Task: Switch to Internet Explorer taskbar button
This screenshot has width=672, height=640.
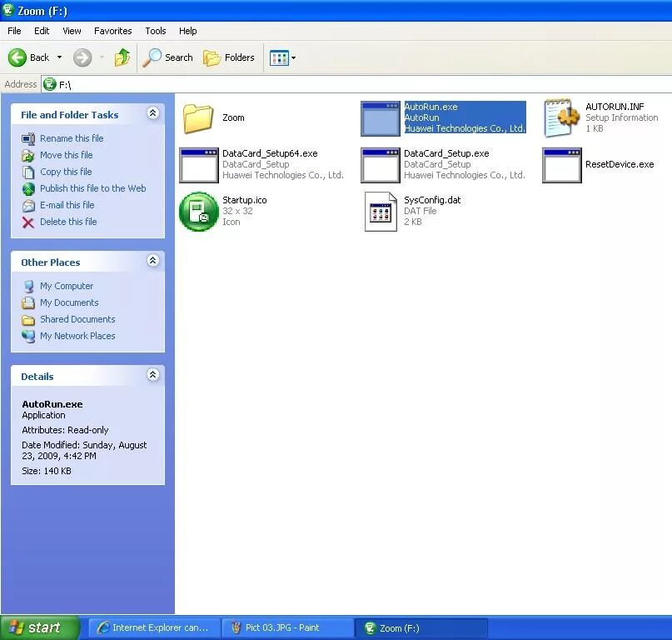Action: [x=154, y=628]
